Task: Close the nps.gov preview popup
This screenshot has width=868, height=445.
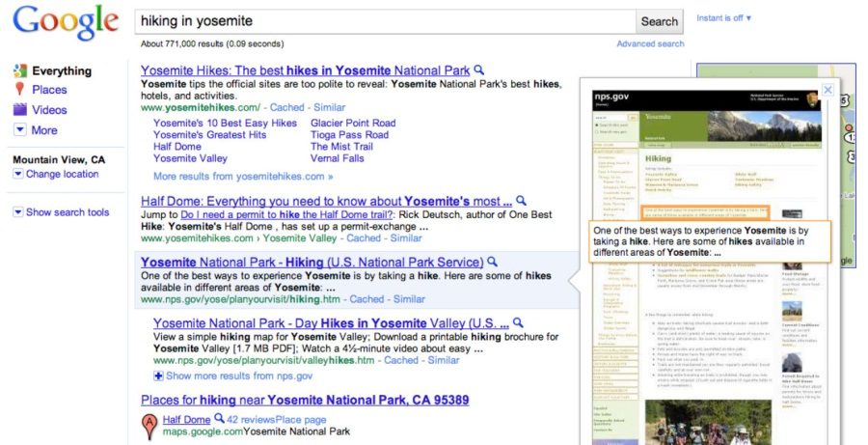Action: click(x=827, y=91)
